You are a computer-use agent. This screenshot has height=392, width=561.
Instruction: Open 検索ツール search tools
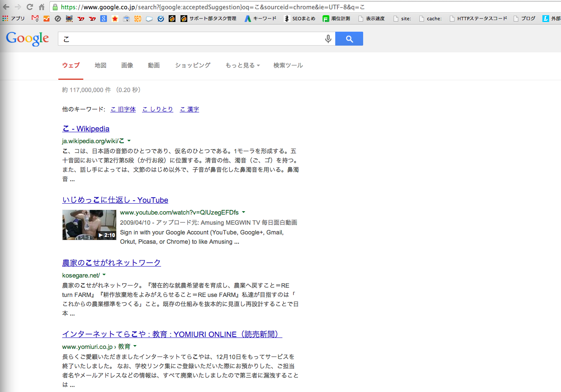click(288, 65)
